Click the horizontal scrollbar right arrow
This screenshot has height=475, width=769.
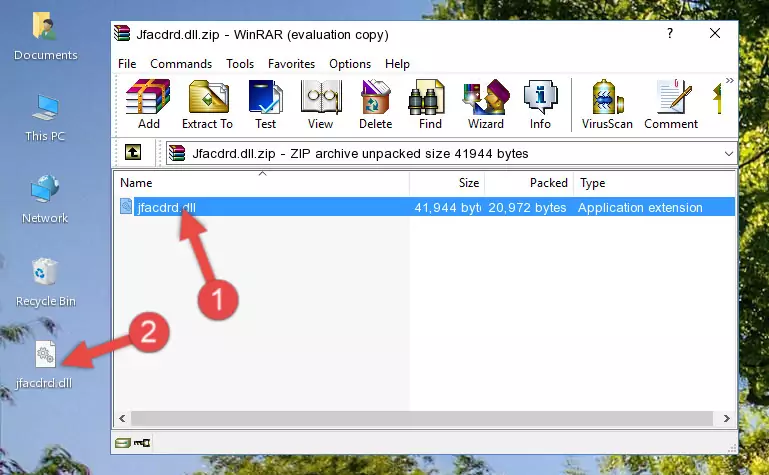click(x=727, y=419)
